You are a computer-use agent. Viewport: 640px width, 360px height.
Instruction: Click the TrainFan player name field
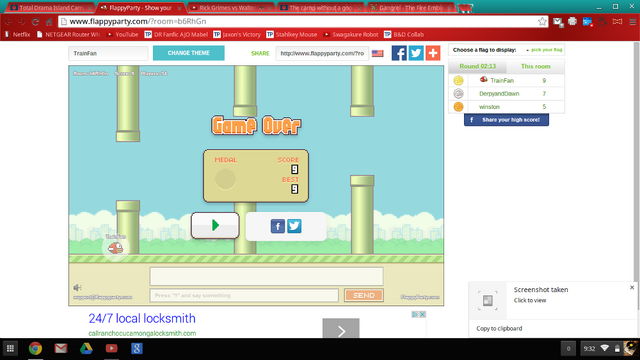[x=108, y=53]
